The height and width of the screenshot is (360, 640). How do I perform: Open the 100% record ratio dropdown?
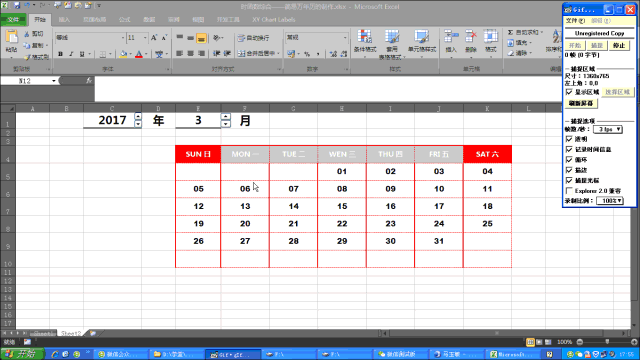(610, 201)
